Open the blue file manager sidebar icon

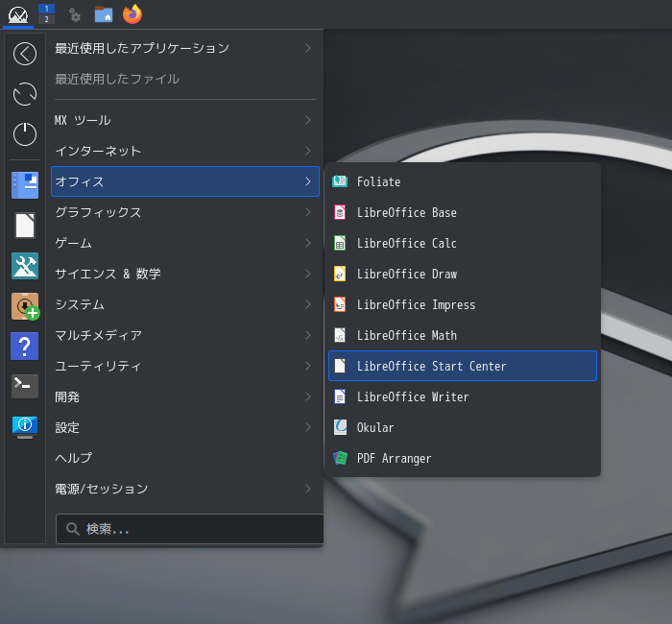[x=25, y=185]
